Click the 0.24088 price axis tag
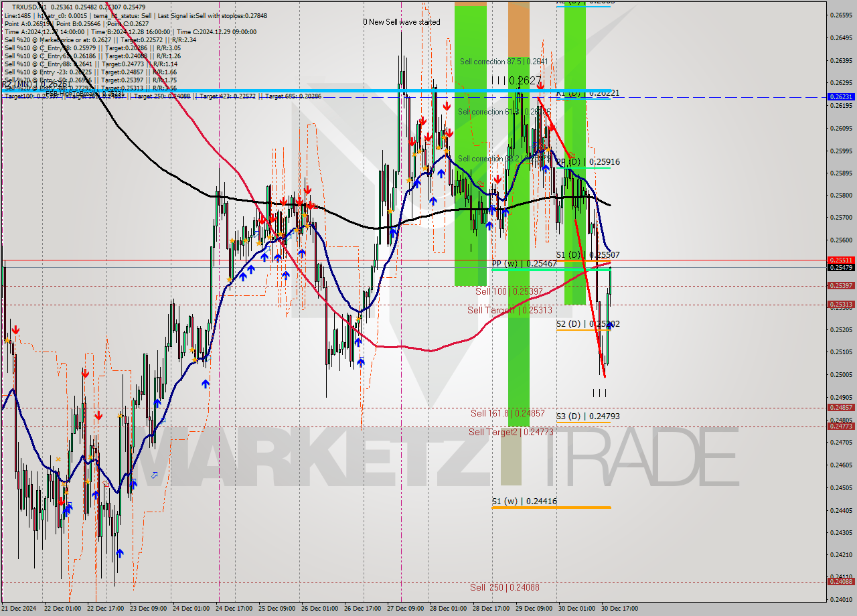The image size is (857, 616). pyautogui.click(x=841, y=581)
